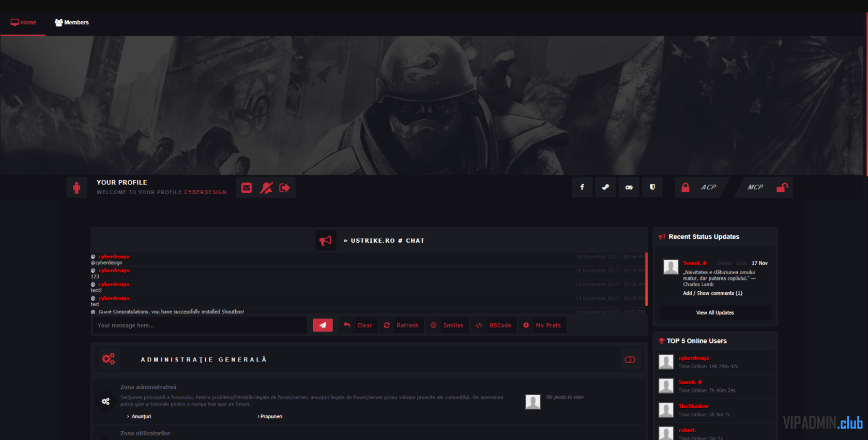Click the last-post avatar in Zona administrativă

[x=533, y=402]
